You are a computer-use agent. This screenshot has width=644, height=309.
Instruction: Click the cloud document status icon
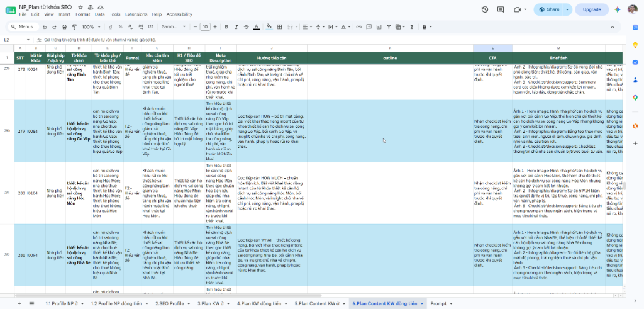point(101,8)
